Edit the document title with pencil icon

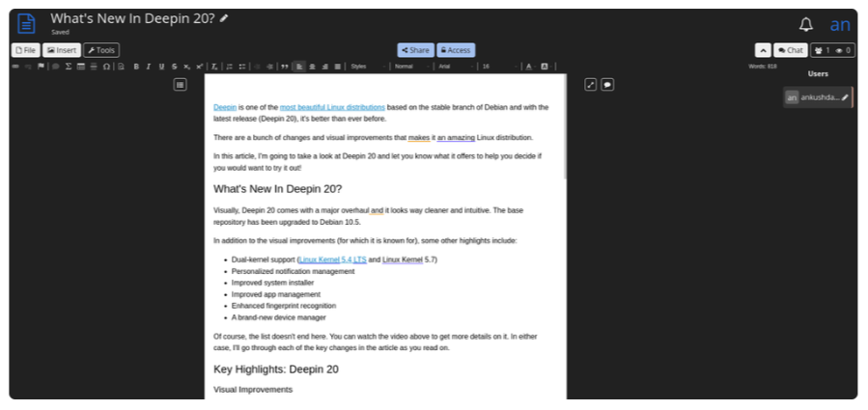tap(224, 18)
